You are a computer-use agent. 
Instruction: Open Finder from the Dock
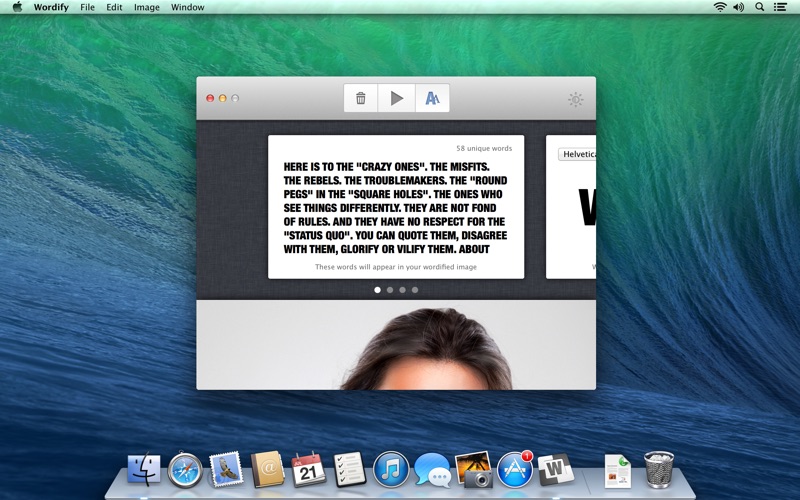click(144, 469)
